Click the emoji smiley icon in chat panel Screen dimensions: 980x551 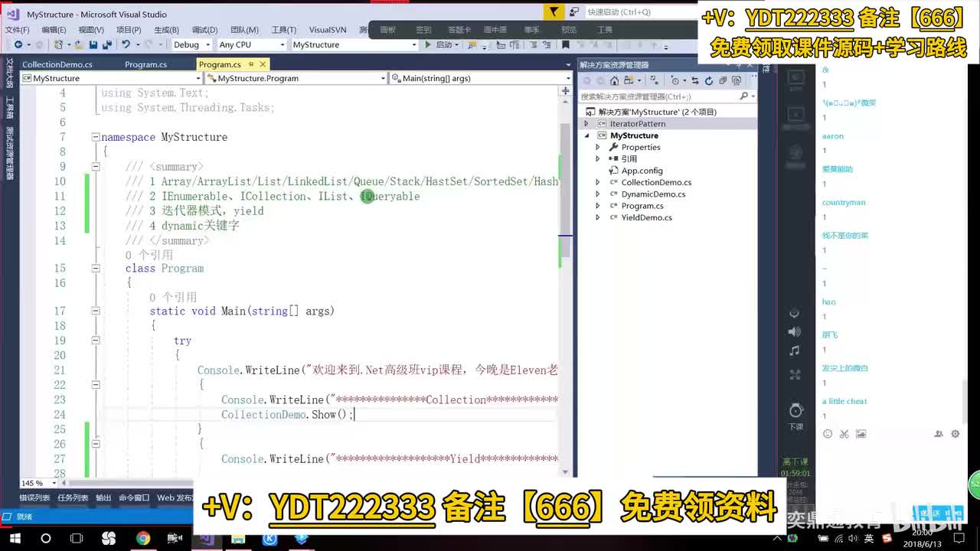(828, 434)
